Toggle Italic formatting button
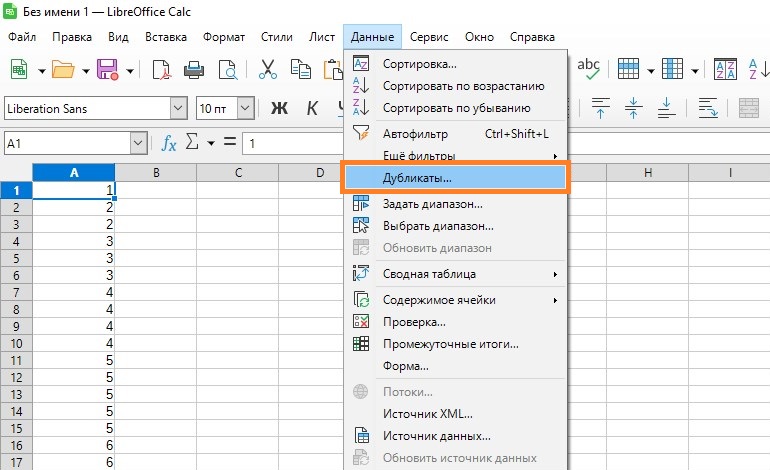Viewport: 770px width, 470px height. point(313,108)
